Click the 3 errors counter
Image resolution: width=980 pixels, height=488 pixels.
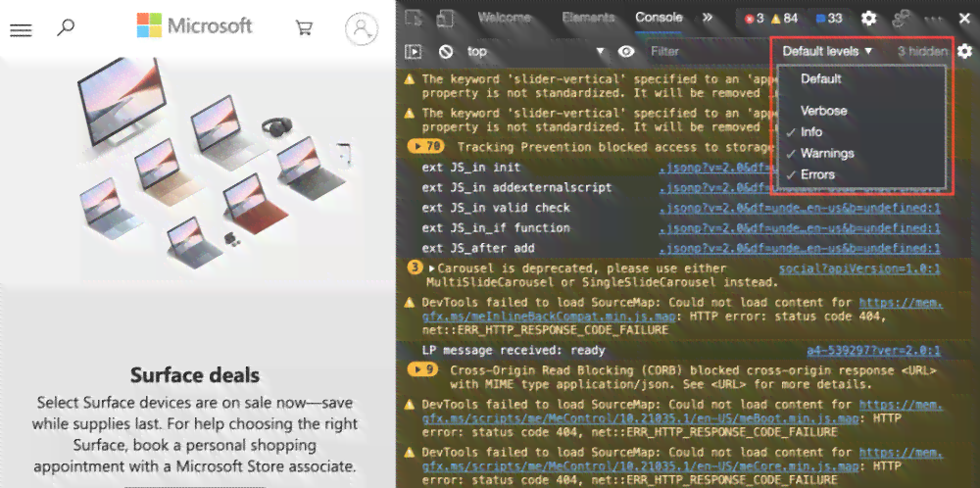click(x=755, y=19)
